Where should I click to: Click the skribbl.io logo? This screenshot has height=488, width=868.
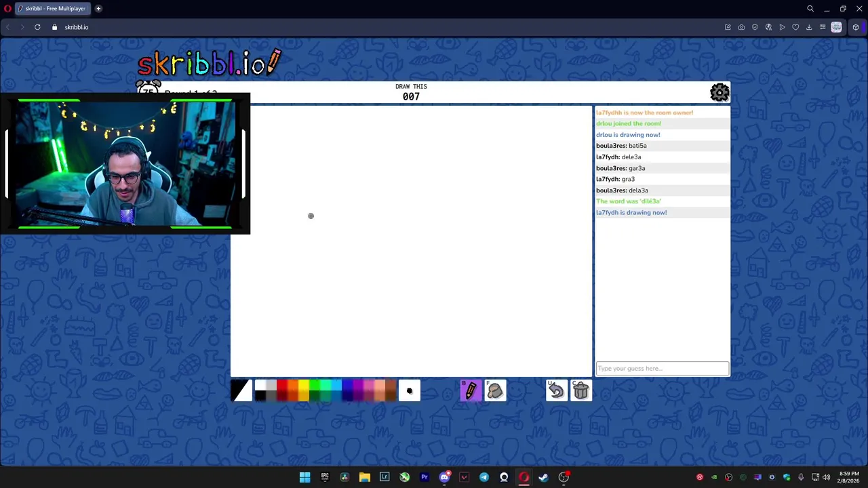pyautogui.click(x=209, y=63)
